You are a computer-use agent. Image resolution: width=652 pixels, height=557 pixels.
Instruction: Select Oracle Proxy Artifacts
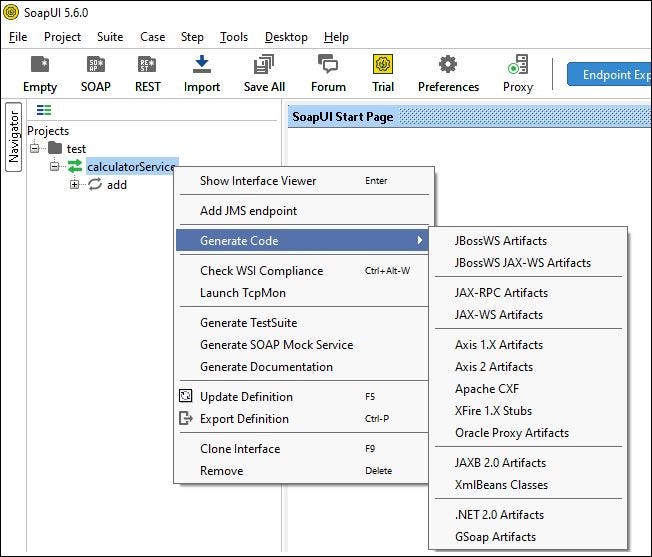[x=528, y=433]
